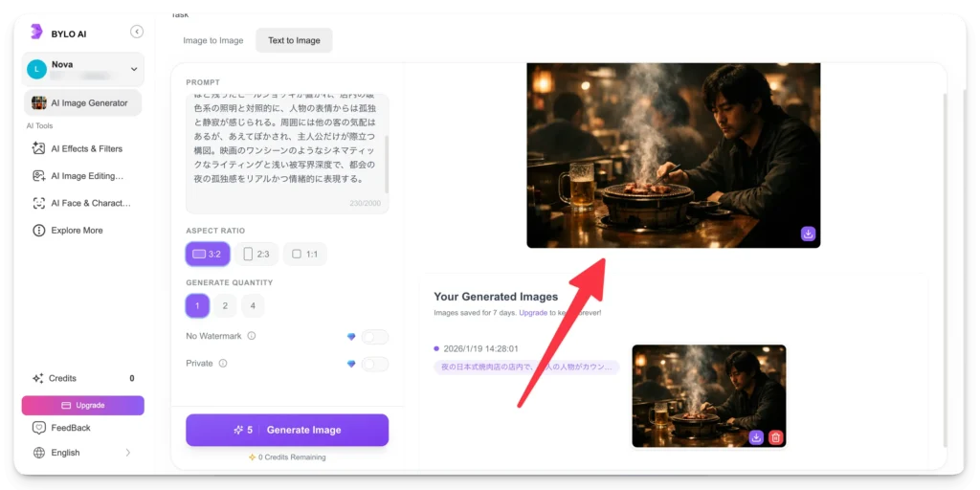980x490 pixels.
Task: Click the Your Generated Images heading
Action: tap(496, 297)
